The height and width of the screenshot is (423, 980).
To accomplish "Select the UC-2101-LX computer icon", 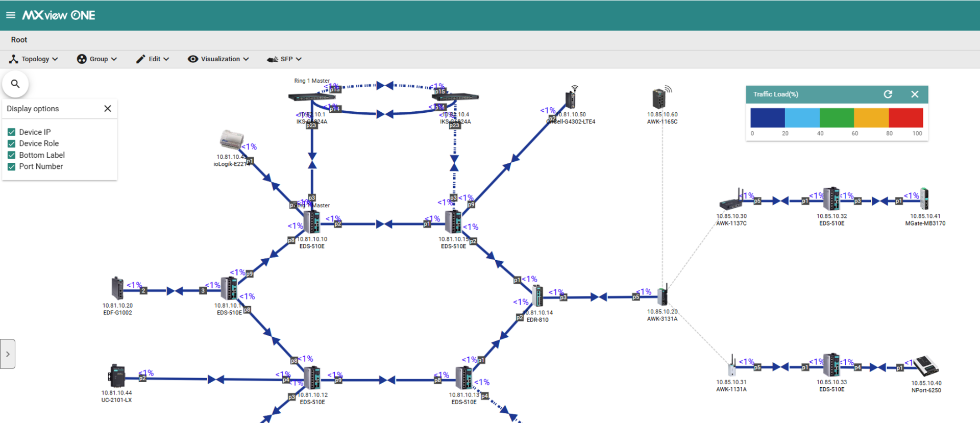I will click(117, 377).
